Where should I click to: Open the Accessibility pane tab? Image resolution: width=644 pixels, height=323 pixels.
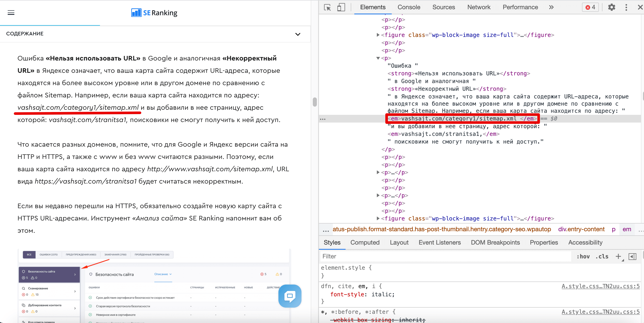585,243
